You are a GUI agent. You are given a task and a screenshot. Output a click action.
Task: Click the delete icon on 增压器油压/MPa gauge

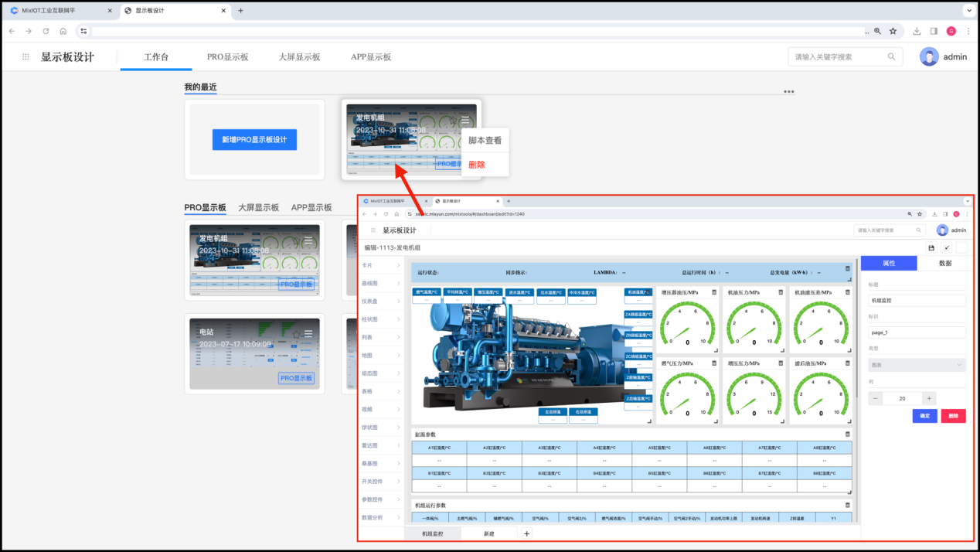tap(714, 292)
